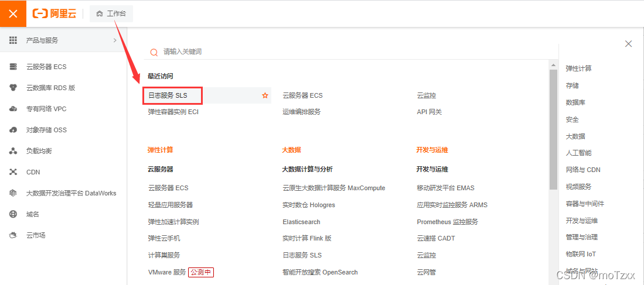
Task: Open 计算巢服务
Action: pos(164,255)
